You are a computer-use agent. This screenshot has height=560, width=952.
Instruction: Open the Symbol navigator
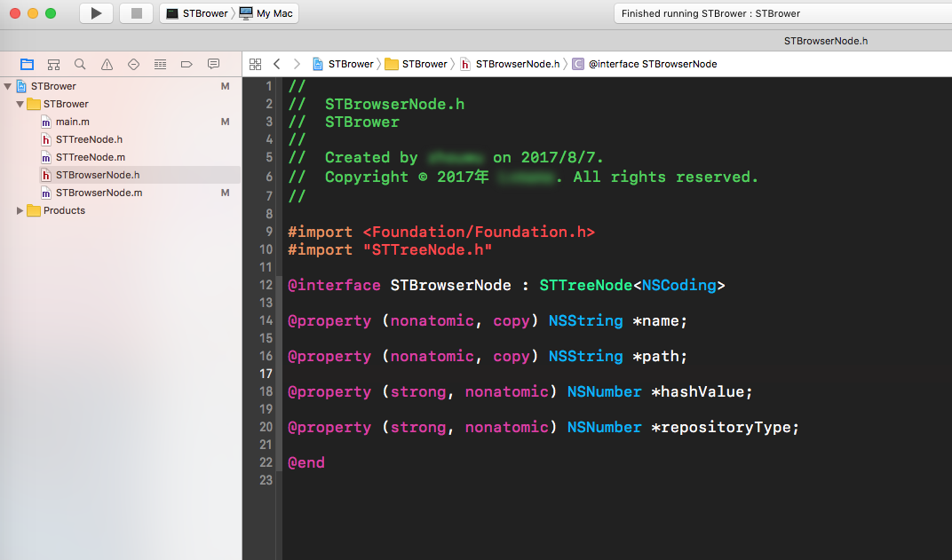coord(53,64)
